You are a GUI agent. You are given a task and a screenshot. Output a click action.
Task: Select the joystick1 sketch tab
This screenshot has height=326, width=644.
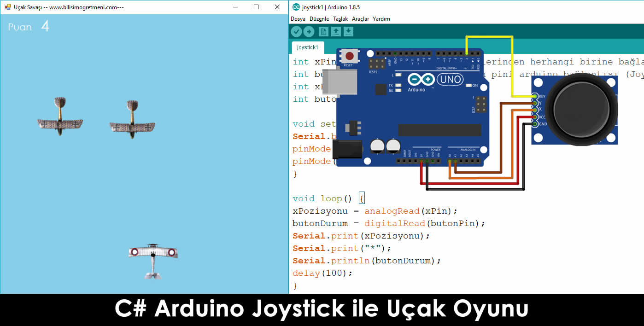click(x=308, y=47)
